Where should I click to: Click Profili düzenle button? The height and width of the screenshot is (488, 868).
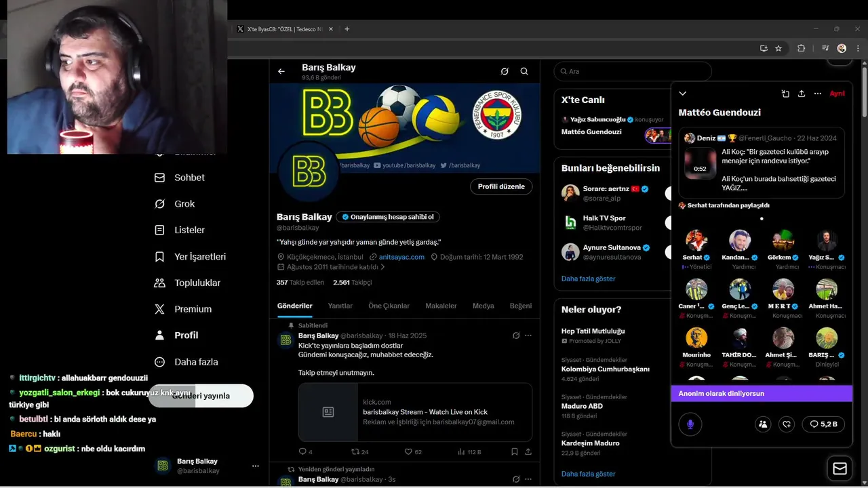[x=501, y=186]
